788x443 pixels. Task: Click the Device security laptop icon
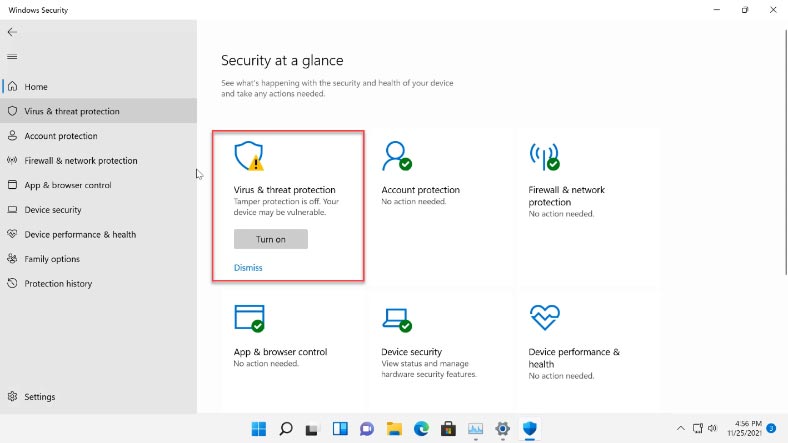tap(397, 319)
